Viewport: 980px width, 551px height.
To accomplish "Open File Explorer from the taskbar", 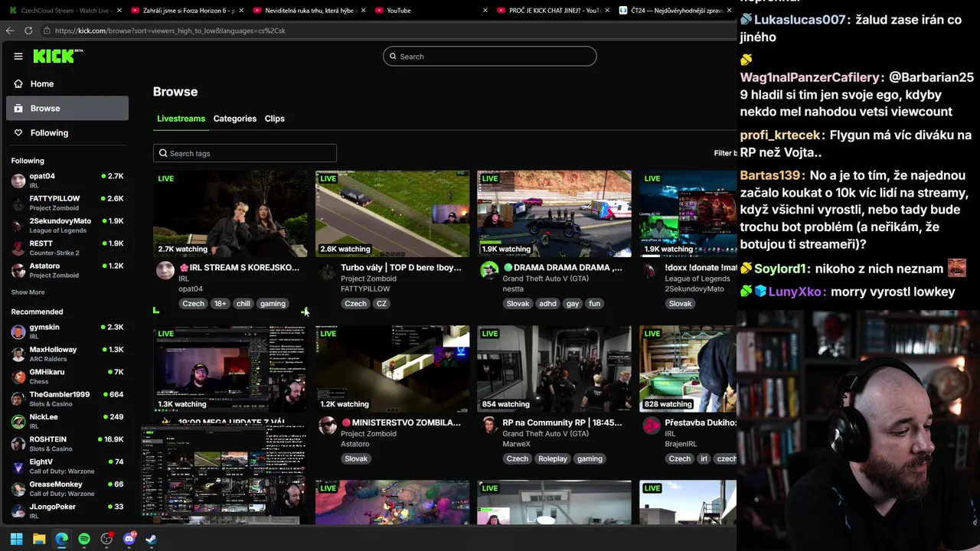I will (39, 539).
